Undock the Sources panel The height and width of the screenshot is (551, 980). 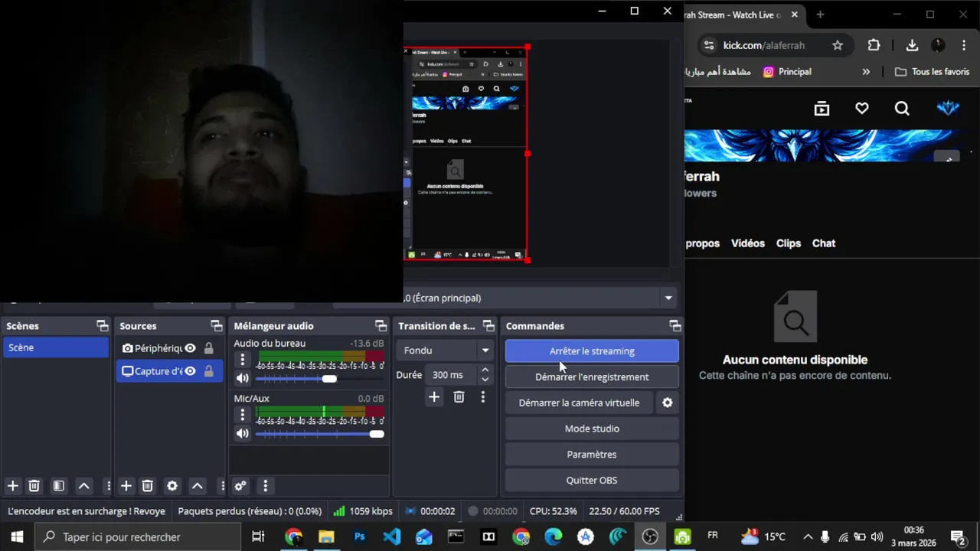(217, 326)
